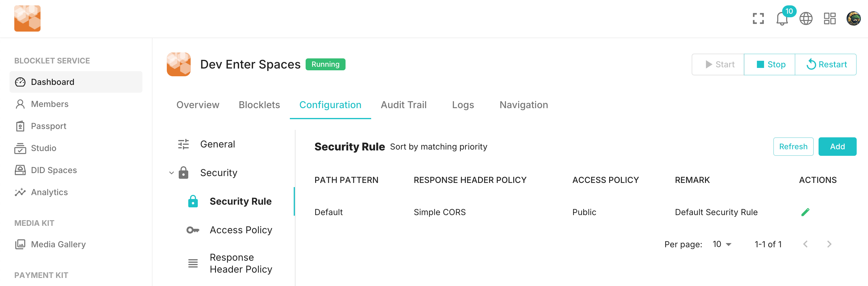
Task: Click the globe language icon
Action: pyautogui.click(x=806, y=18)
